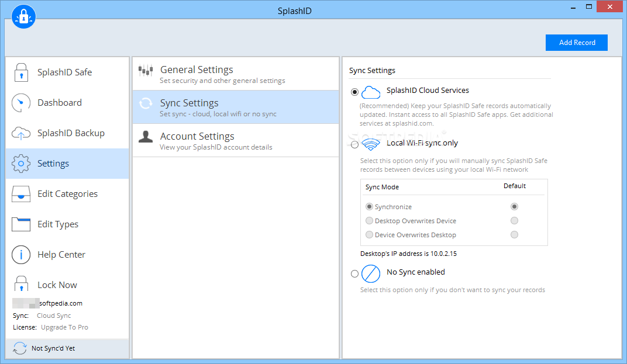
Task: Maximize the SplashID window
Action: (588, 7)
